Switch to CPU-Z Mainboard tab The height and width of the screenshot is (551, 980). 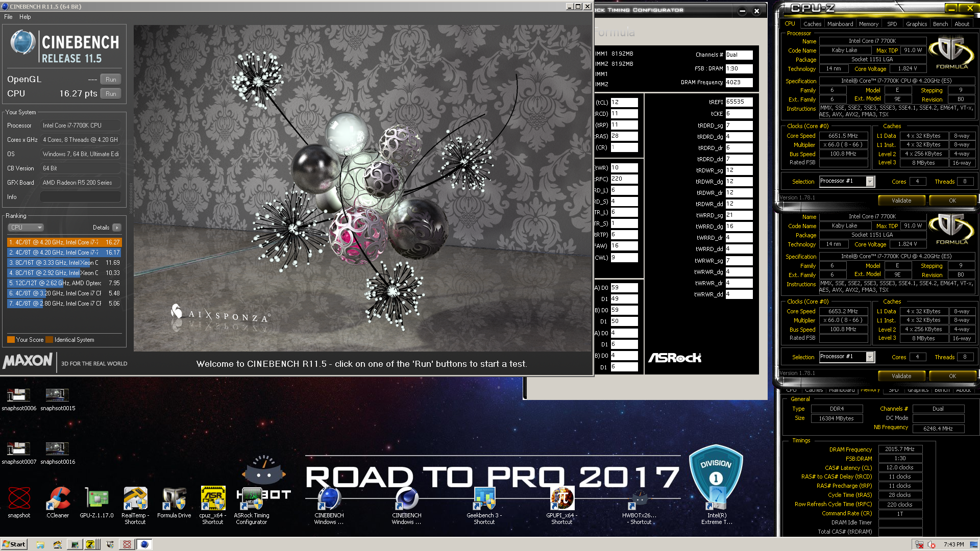840,24
